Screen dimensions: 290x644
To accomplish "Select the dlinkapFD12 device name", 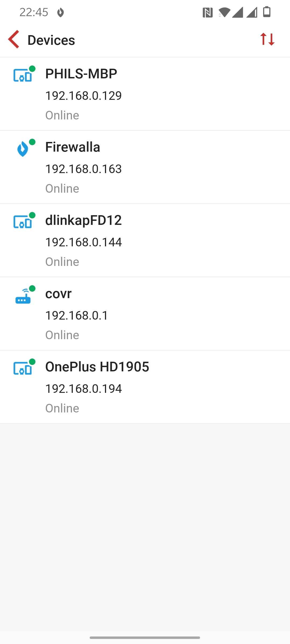I will point(84,220).
